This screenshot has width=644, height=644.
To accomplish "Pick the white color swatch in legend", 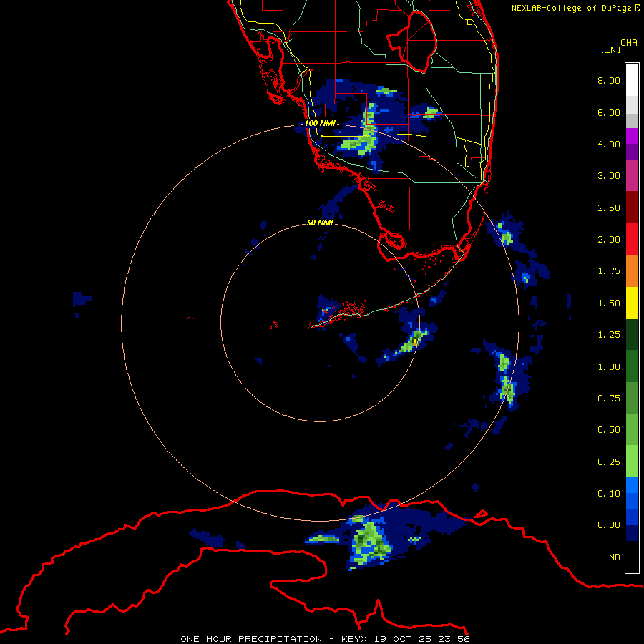I will [632, 80].
